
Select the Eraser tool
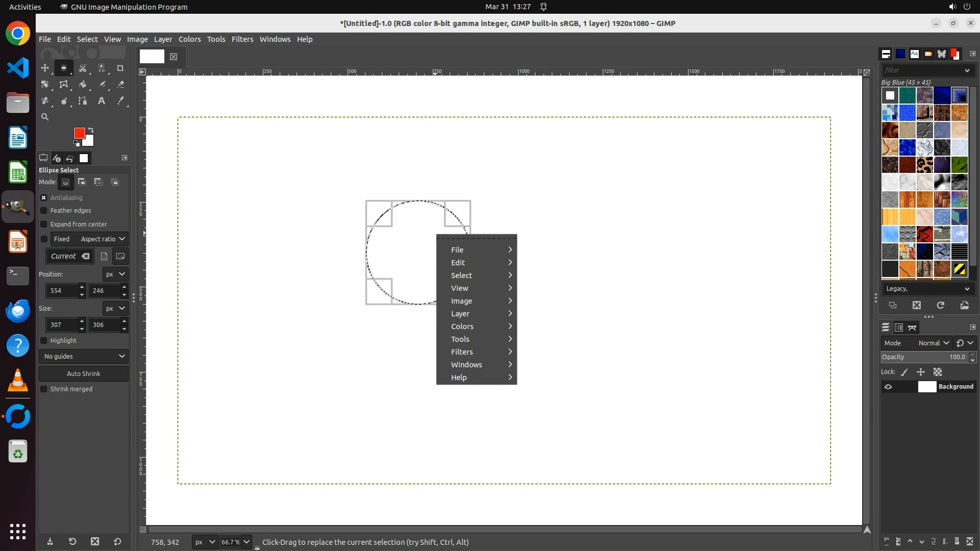coord(120,84)
